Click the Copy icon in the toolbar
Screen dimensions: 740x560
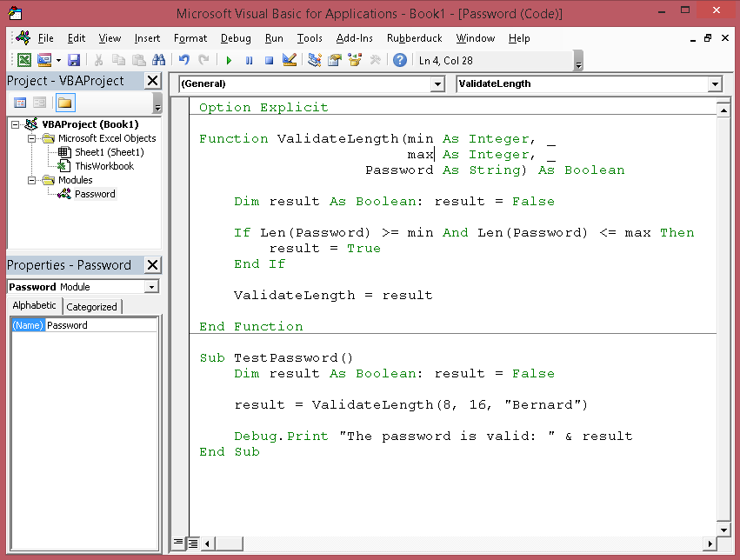118,60
